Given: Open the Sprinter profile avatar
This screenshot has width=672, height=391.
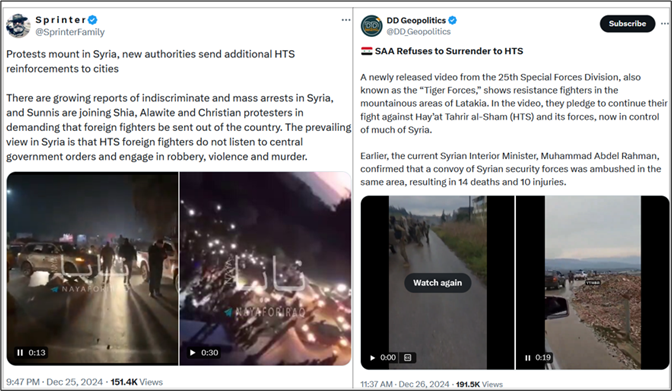Looking at the screenshot, I should click(18, 26).
